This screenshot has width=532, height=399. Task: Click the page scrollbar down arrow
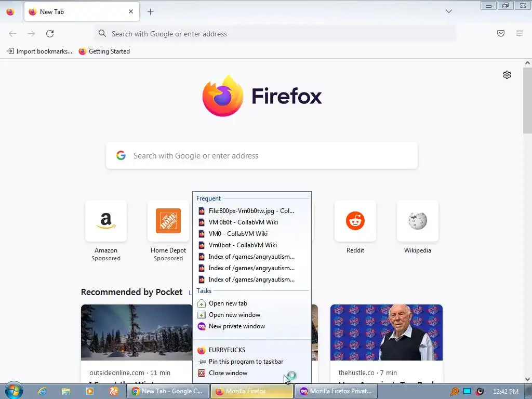[x=527, y=379]
